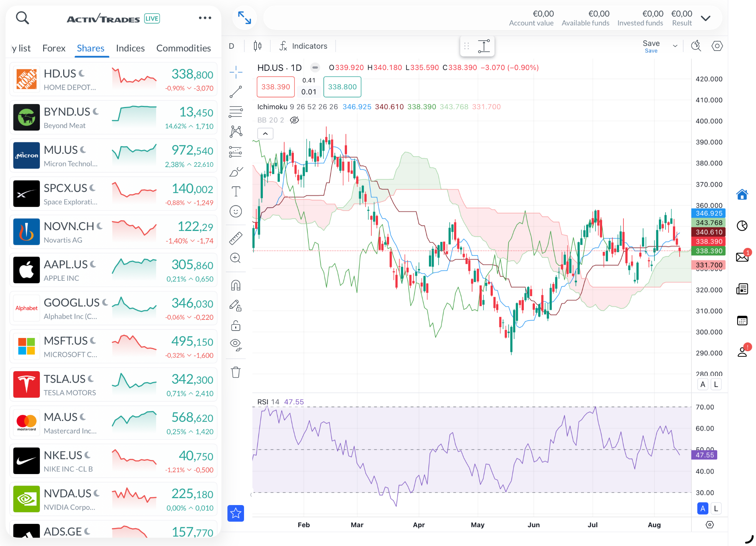Select the ruler measure tool
This screenshot has height=546, width=756.
pos(236,238)
